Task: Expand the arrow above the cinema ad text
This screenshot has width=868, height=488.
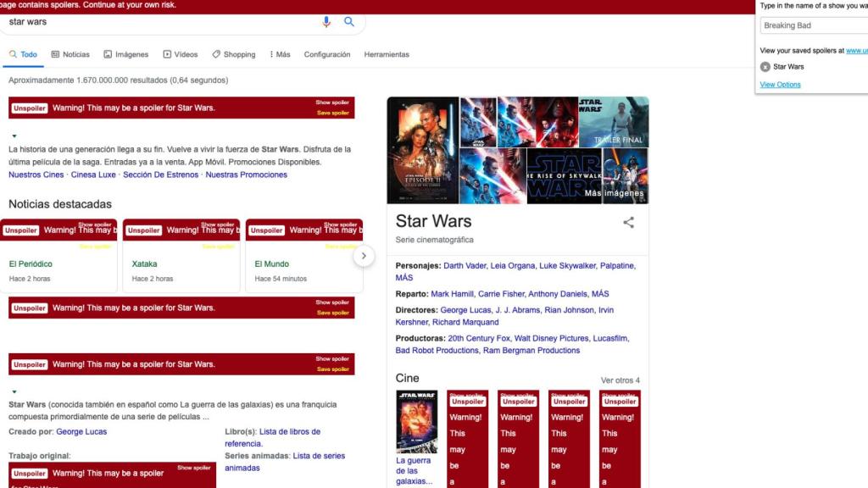Action: (x=14, y=136)
